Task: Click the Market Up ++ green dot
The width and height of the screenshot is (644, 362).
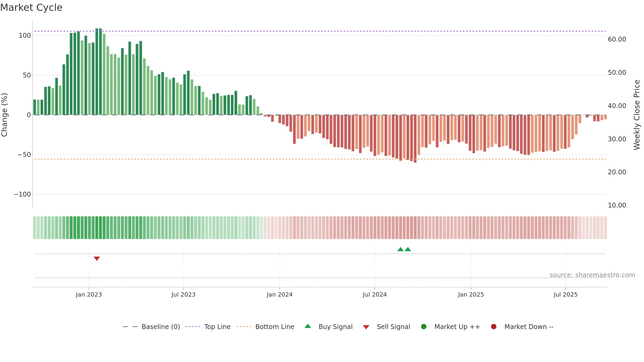Action: pyautogui.click(x=424, y=327)
